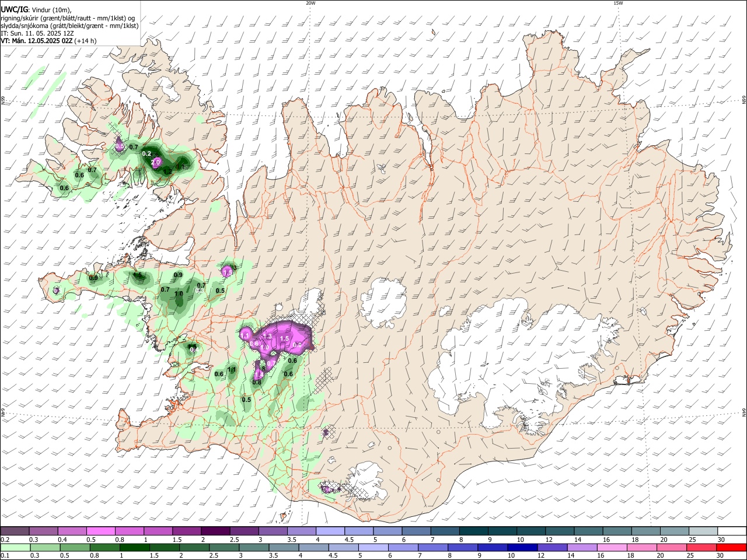Pick the rain legend swatch between 0.5 and 0.8
Viewport: 747px width, 560px height.
point(75,547)
